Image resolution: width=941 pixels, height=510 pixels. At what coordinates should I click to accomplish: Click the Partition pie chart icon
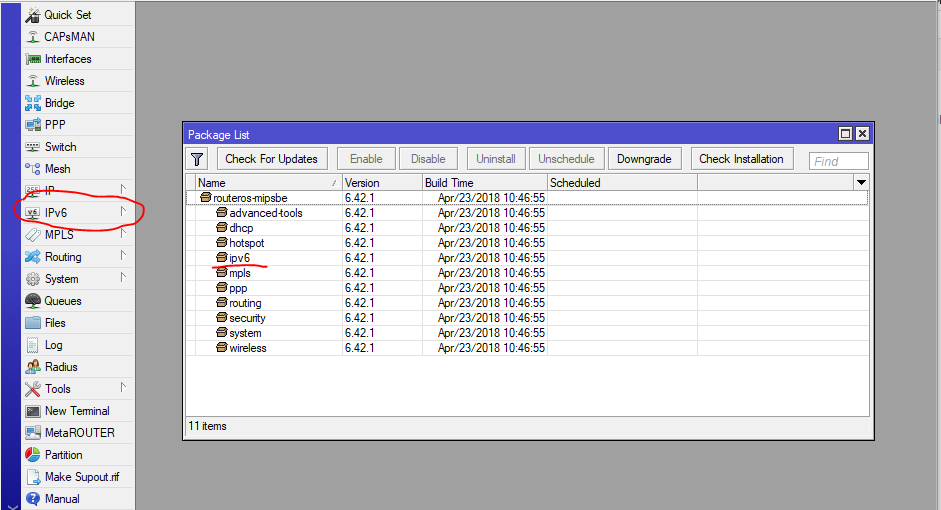[x=33, y=455]
